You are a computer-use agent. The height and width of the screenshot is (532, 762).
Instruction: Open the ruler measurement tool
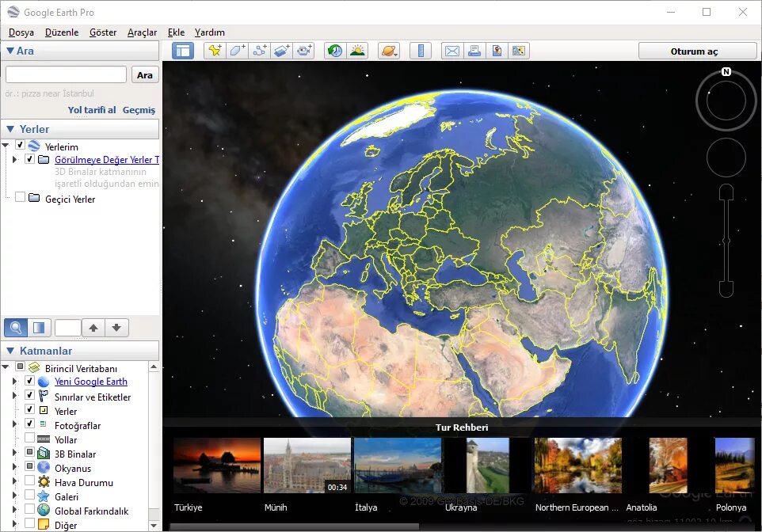click(421, 51)
